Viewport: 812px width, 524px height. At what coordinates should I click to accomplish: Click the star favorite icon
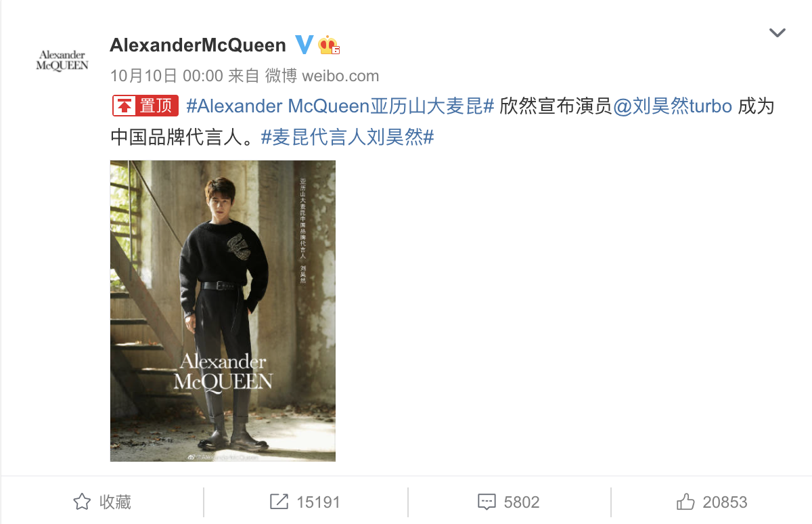82,502
